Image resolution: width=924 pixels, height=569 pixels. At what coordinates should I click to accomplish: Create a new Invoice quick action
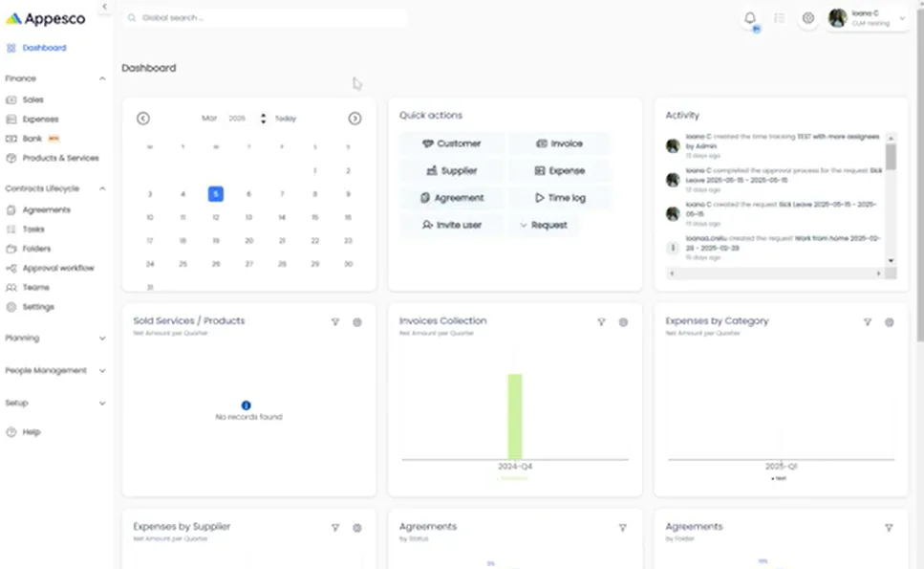point(559,143)
